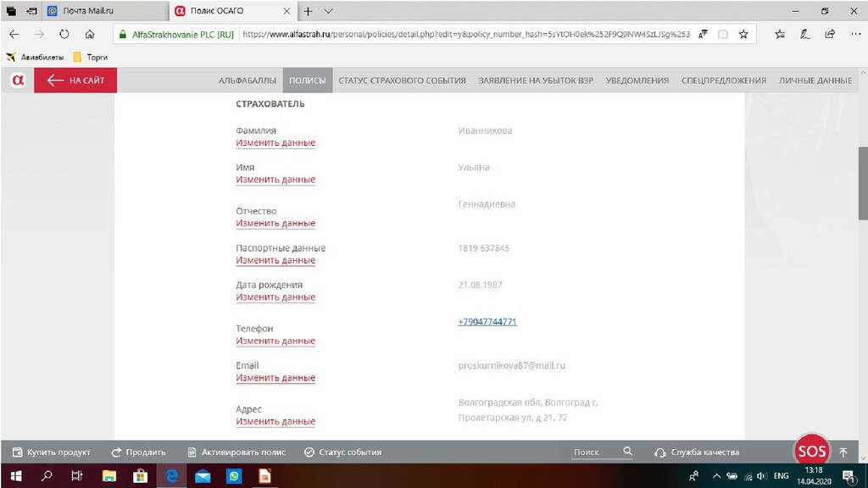This screenshot has height=488, width=868.
Task: Open the УВЕДОМЛЕНИЯ menu item
Action: click(637, 80)
